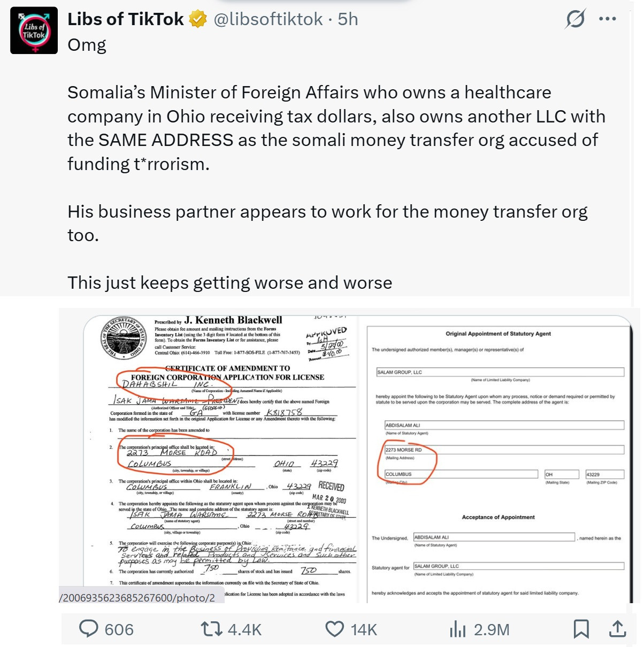Click the @libsoftiktok handle
Viewport: 644px width, 647px height.
(267, 20)
